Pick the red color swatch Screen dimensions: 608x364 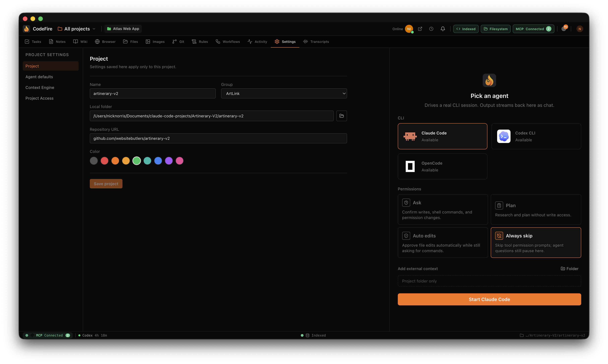pyautogui.click(x=105, y=161)
